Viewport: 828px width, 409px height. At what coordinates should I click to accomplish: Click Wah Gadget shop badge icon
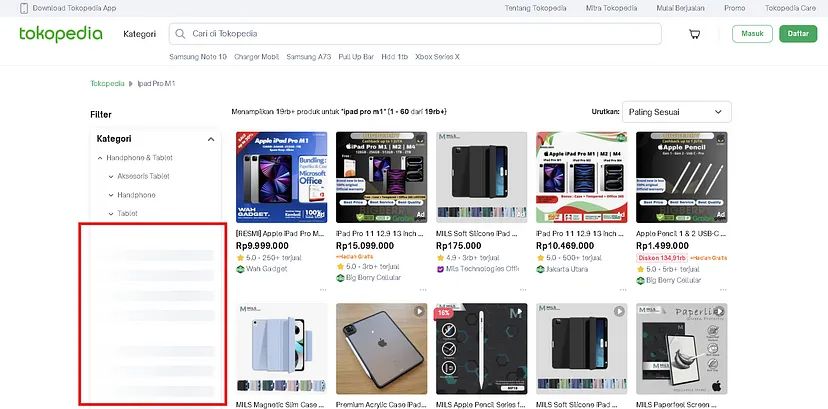pos(240,269)
